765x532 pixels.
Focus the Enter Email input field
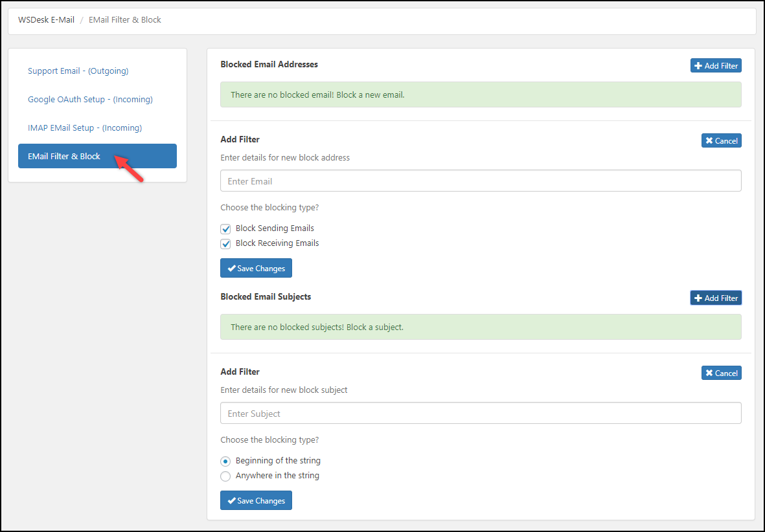click(x=481, y=181)
